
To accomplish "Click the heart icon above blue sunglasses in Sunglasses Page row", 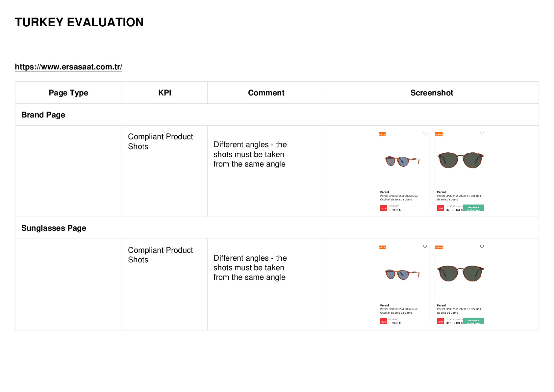I will pos(425,247).
